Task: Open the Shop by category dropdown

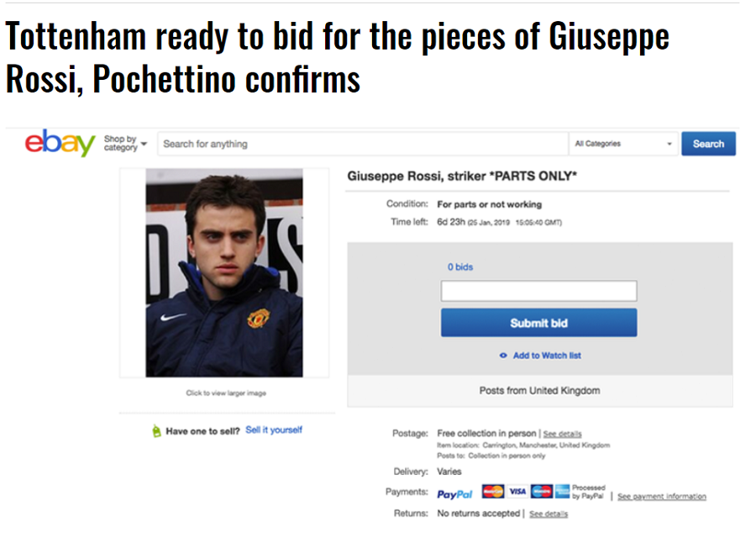Action: [x=125, y=144]
